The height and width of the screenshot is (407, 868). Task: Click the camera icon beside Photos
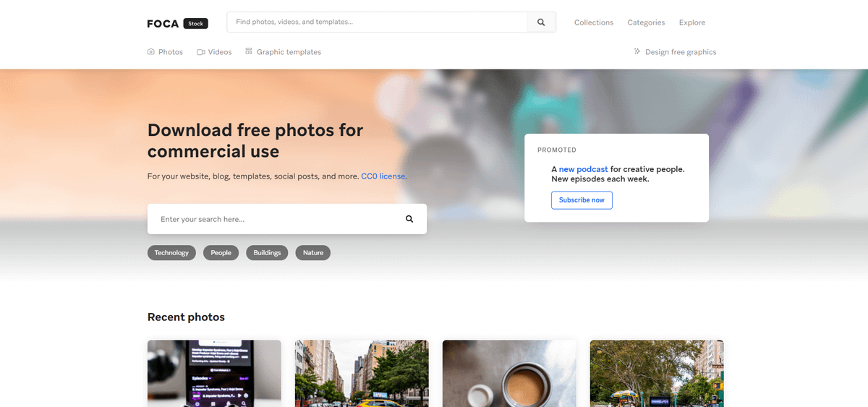(x=151, y=52)
